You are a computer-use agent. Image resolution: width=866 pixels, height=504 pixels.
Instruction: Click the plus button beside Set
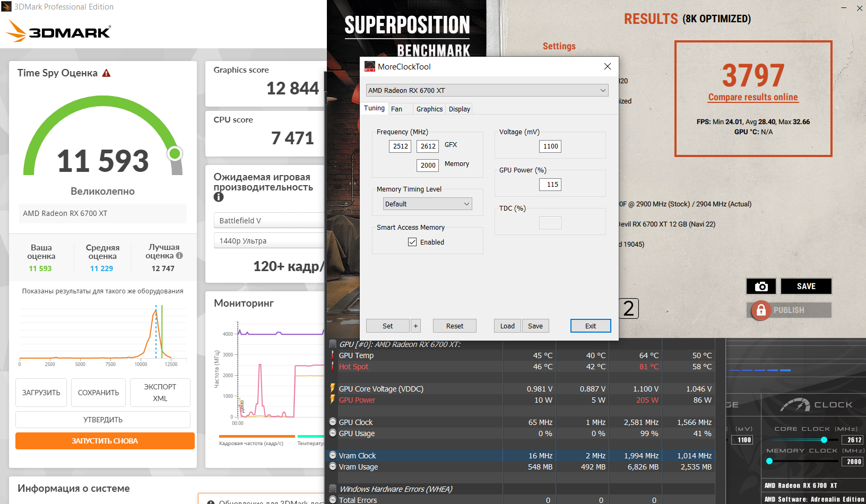[x=415, y=326]
